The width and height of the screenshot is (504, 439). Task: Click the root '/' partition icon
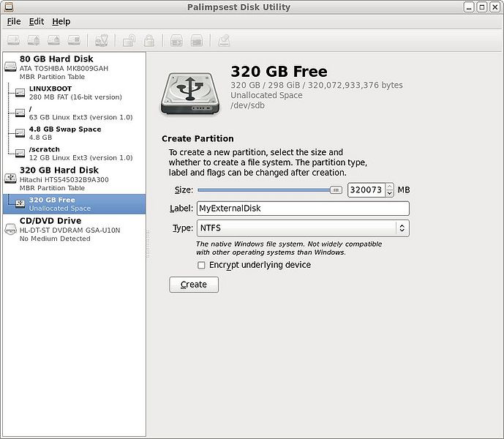tap(20, 113)
